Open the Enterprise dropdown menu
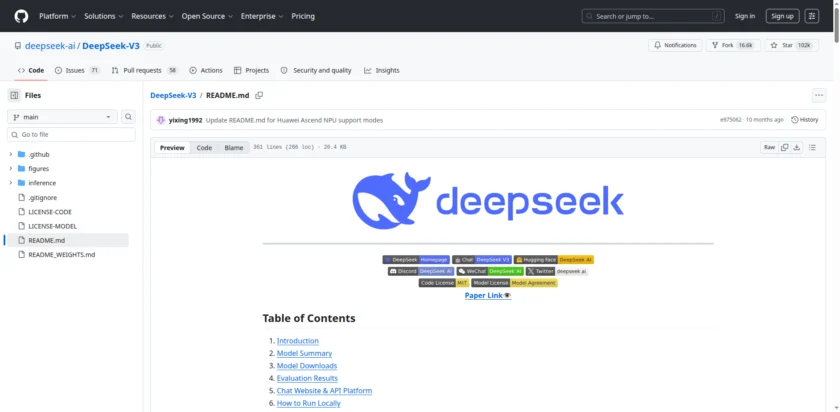The image size is (840, 412). point(262,16)
